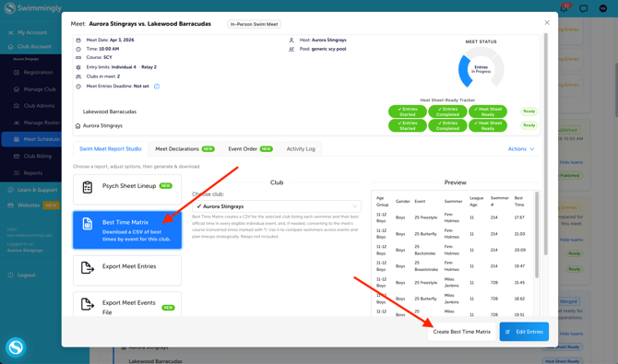The image size is (618, 364).
Task: Click the info icon beside Meet Entries Deadline
Action: [x=157, y=87]
